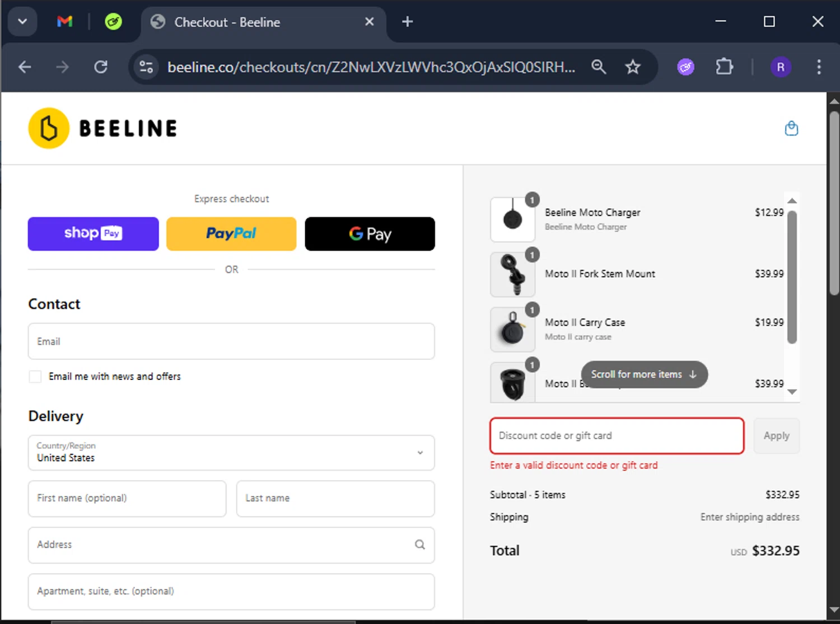This screenshot has width=840, height=624.
Task: Click Scroll for more items button
Action: click(645, 374)
